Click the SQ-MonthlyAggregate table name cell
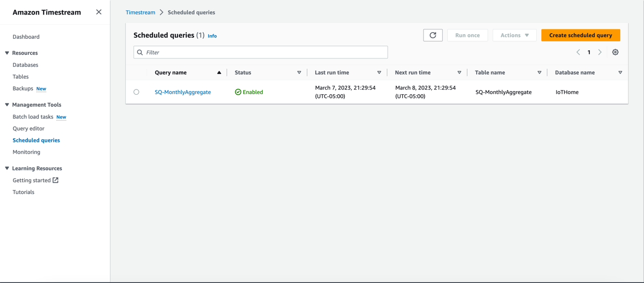The height and width of the screenshot is (283, 644). (x=503, y=92)
